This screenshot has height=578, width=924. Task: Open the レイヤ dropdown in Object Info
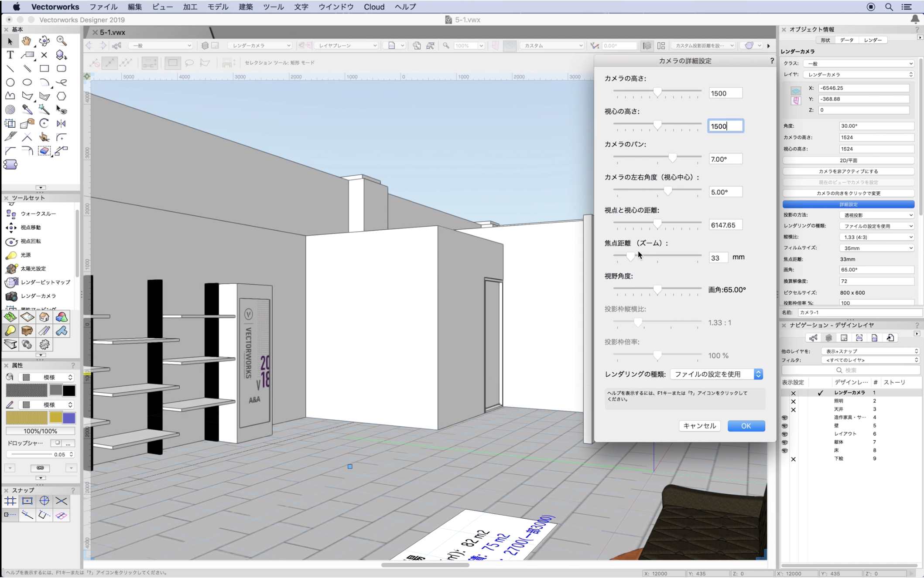point(859,75)
